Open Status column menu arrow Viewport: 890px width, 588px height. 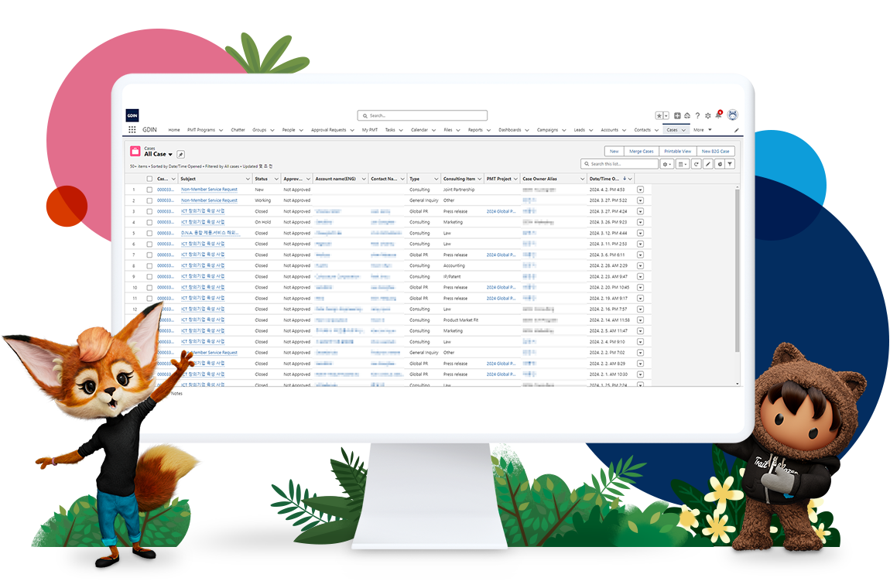coord(276,179)
